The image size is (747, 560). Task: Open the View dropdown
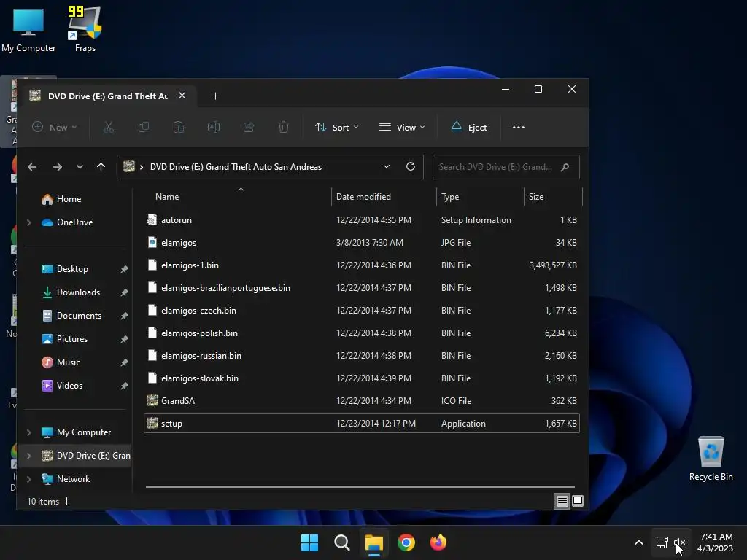(x=402, y=127)
